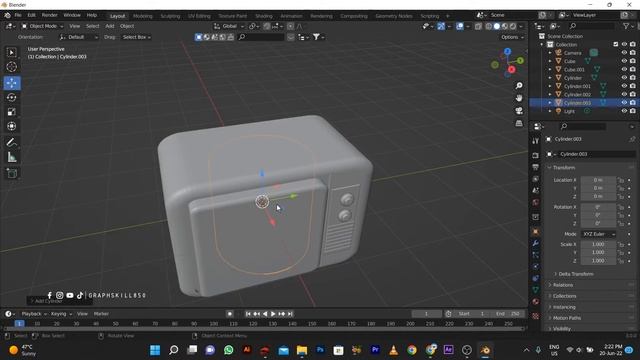Switch to Wireframe viewport shading
Viewport: 640px width, 360px height.
[x=489, y=26]
